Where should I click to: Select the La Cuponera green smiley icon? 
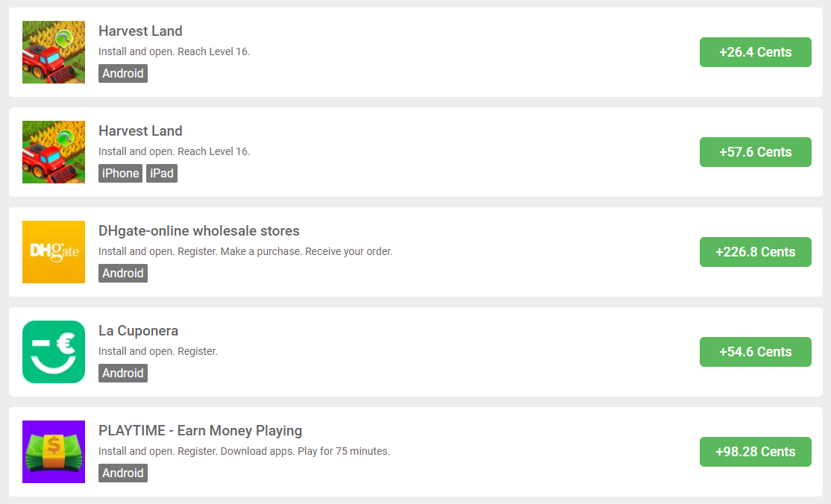[54, 352]
